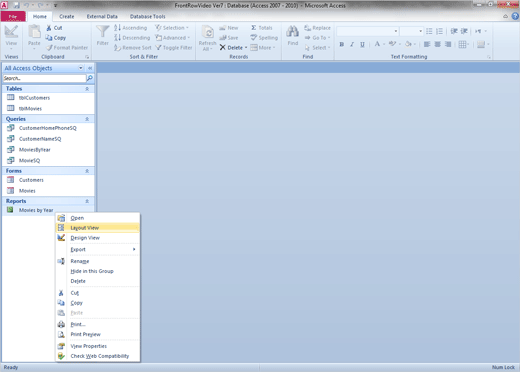
Task: Select Check Web Compatibility menu entry
Action: [x=97, y=356]
